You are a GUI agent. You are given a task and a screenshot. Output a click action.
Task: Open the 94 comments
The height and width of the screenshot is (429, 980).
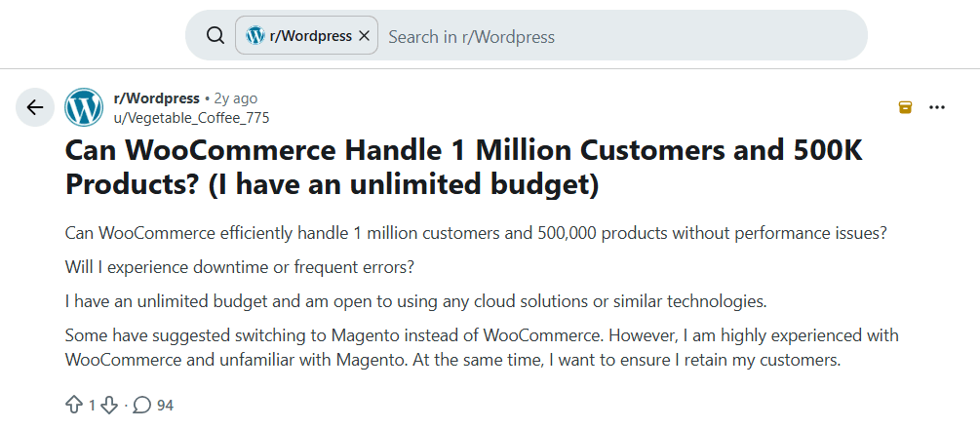[153, 406]
